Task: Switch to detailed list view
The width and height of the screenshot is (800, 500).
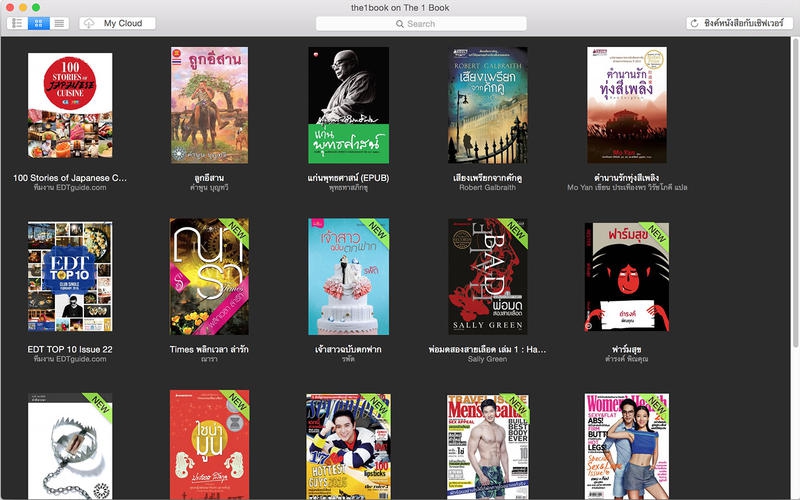Action: click(17, 23)
